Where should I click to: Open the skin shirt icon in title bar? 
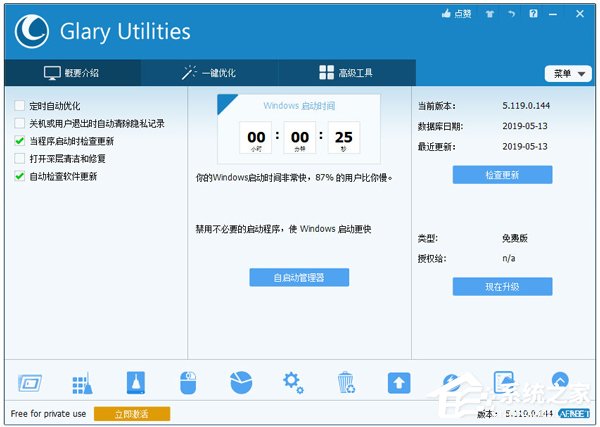(490, 14)
